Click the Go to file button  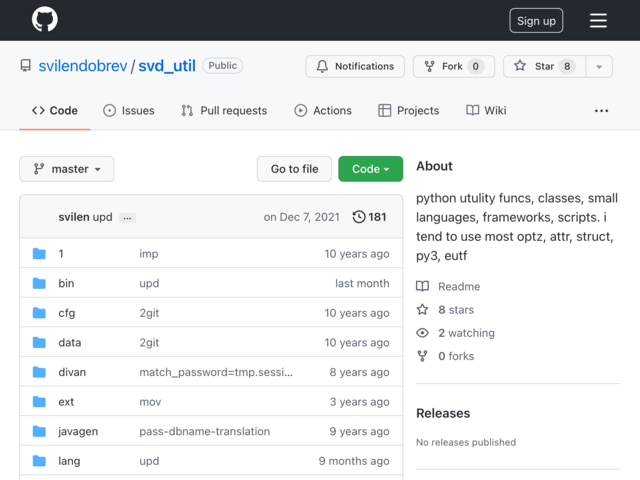click(x=294, y=169)
